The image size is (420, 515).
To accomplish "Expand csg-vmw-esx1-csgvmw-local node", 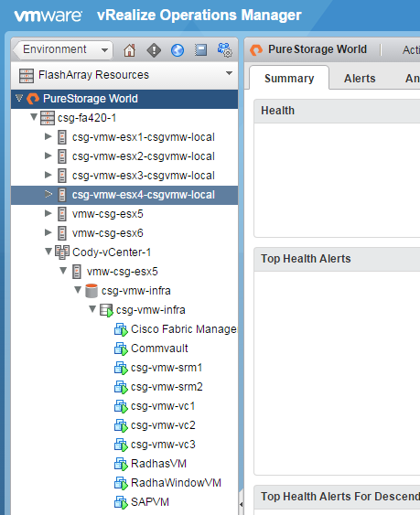I will 48,136.
